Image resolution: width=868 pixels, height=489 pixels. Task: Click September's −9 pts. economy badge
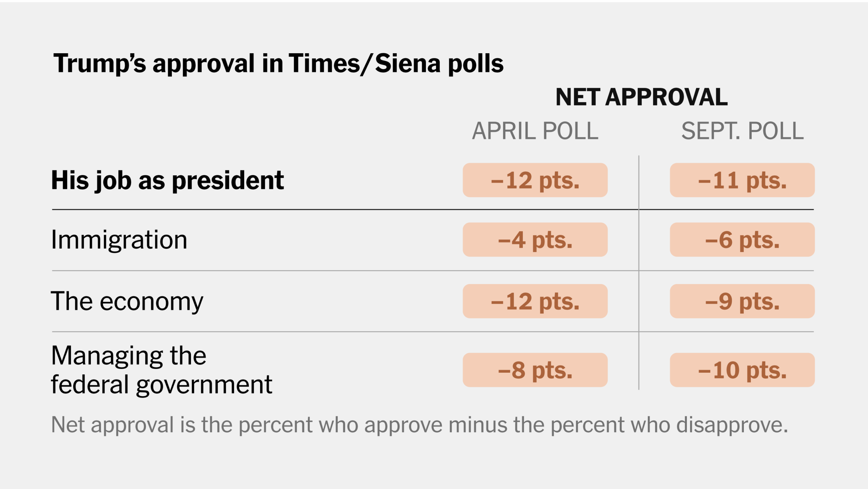click(742, 301)
